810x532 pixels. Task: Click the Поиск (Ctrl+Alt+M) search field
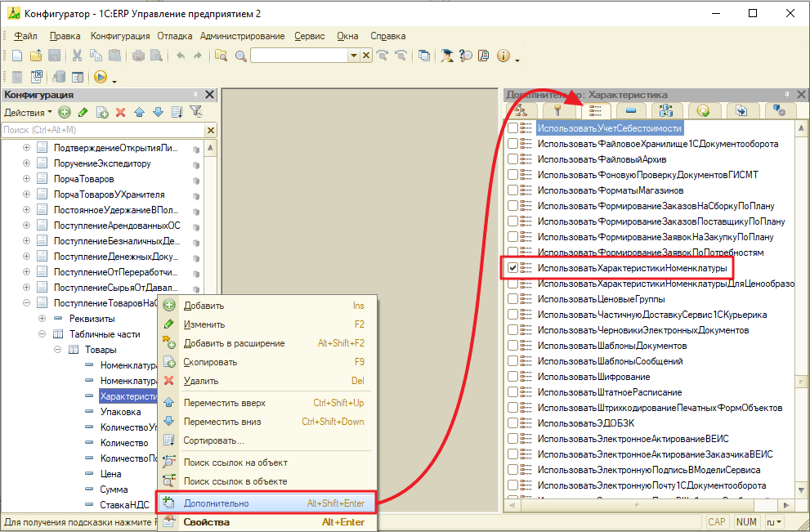pyautogui.click(x=103, y=130)
